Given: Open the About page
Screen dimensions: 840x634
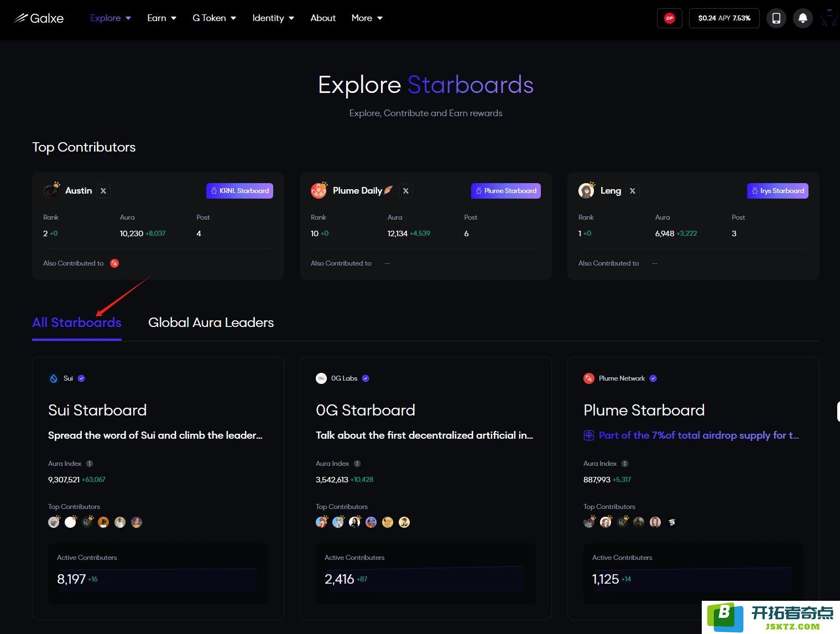Looking at the screenshot, I should pos(323,18).
